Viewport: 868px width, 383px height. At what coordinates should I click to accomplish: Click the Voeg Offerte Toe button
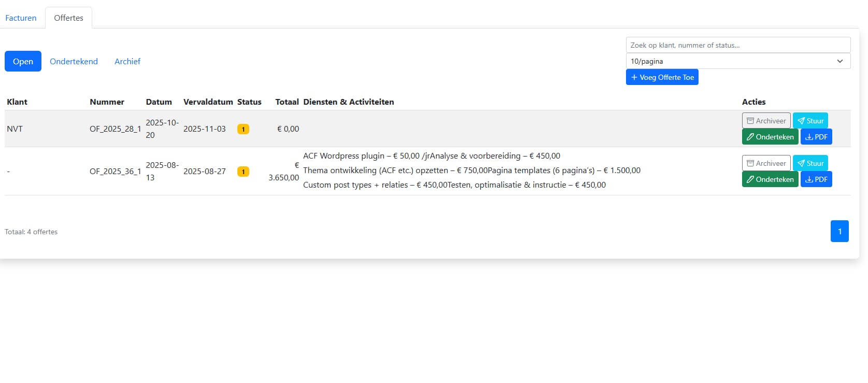[x=662, y=77]
